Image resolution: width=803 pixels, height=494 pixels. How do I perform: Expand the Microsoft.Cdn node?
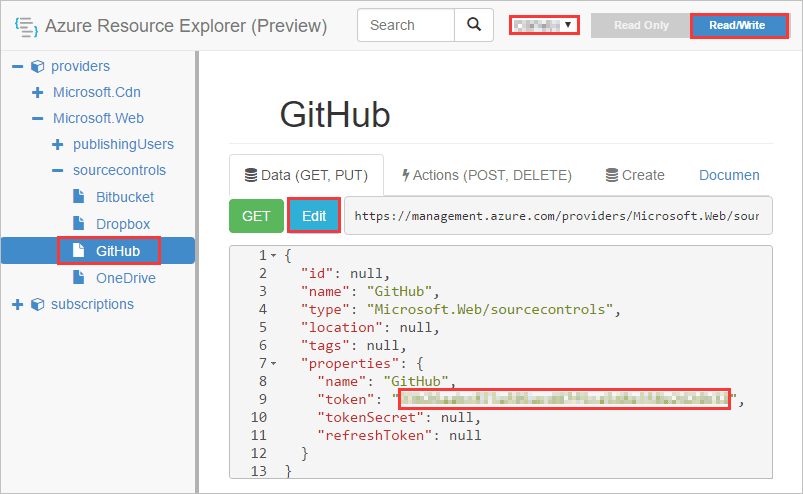point(37,93)
